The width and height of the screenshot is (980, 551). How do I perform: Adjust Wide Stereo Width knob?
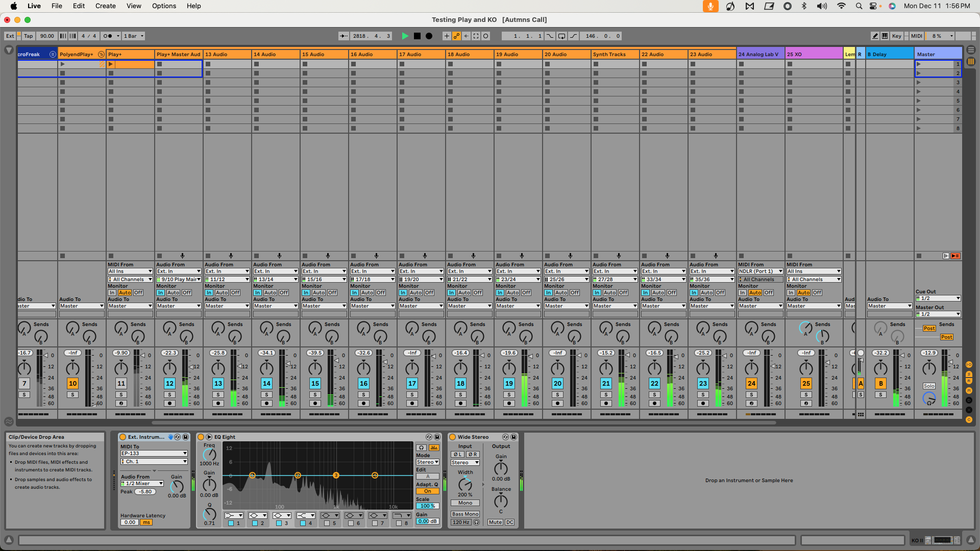pos(465,484)
